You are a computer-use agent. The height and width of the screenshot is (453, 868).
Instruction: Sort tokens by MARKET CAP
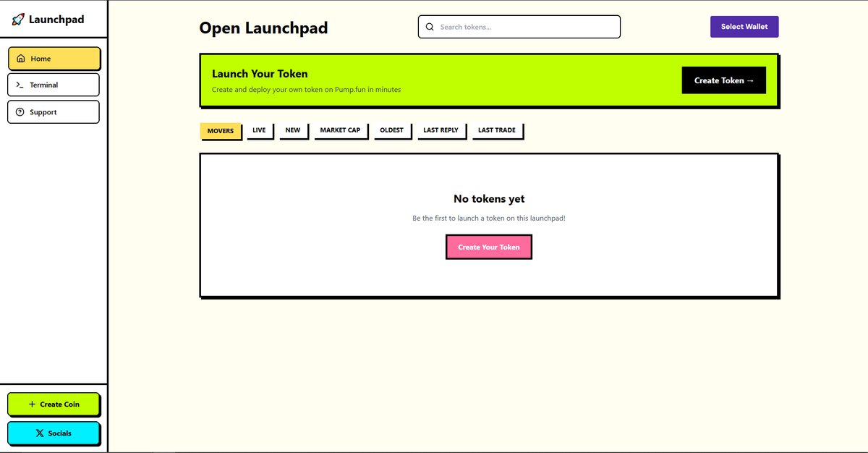(x=340, y=130)
